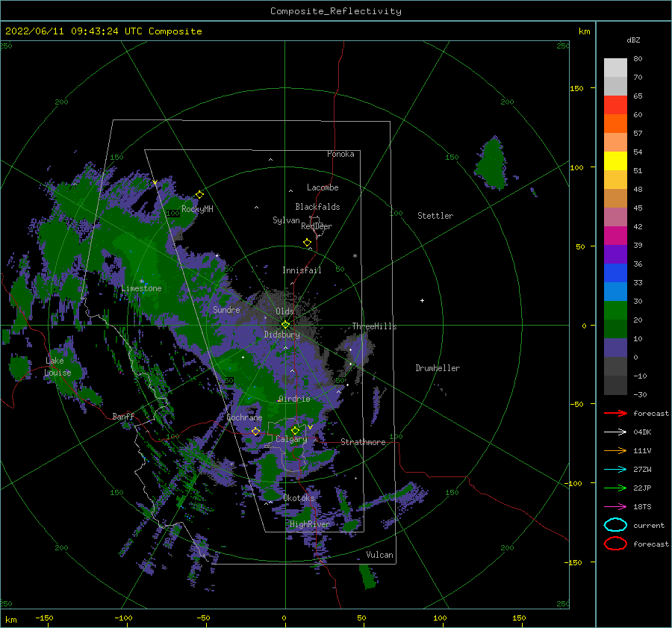Click the Lake Louise label
672x628 pixels.
pyautogui.click(x=57, y=367)
